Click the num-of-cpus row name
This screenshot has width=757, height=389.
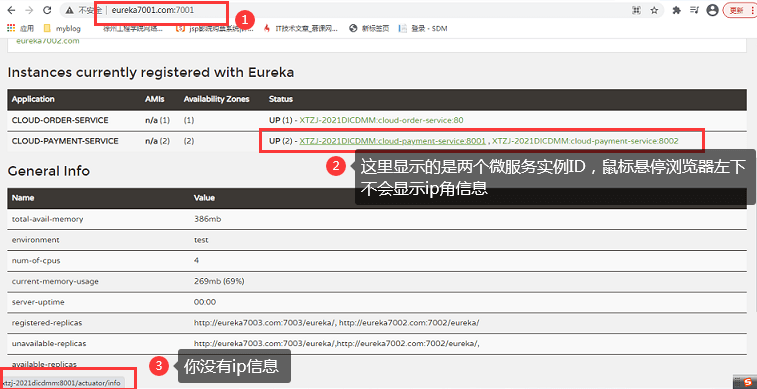[x=35, y=261]
